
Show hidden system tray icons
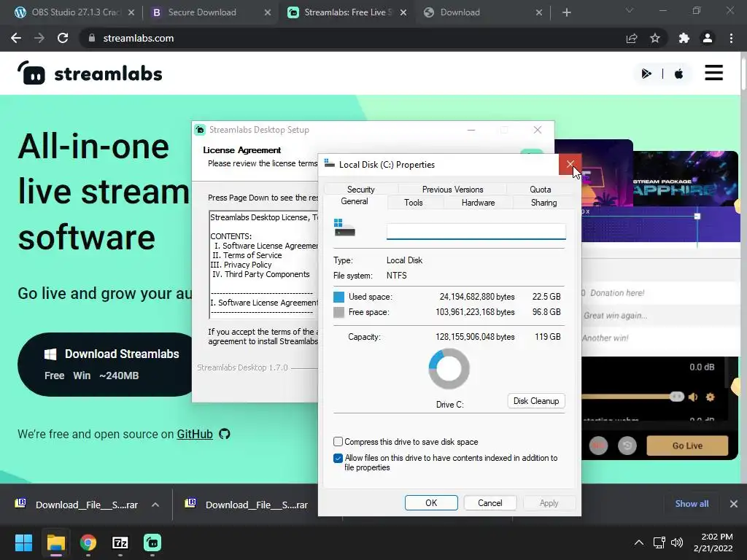(639, 542)
